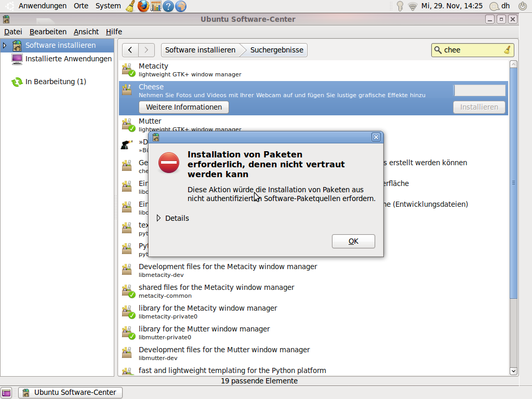The height and width of the screenshot is (399, 532).
Task: Click the libmetacity-dev package icon
Action: [127, 270]
